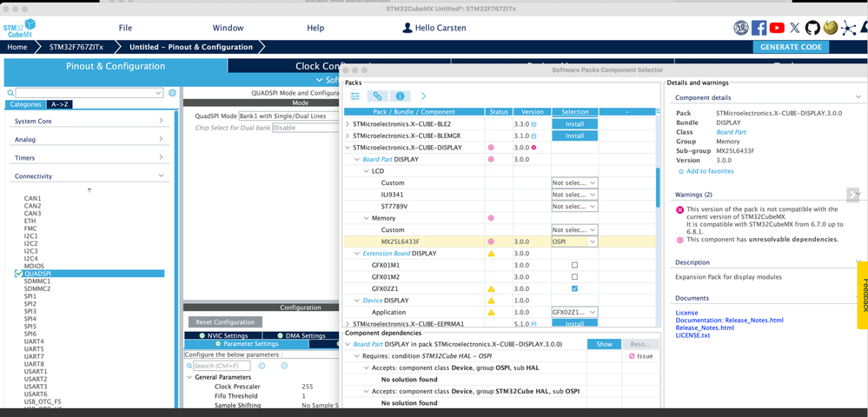Switch to the Pinout & Configuration tab
Viewport: 868px width, 417px height.
coord(116,66)
